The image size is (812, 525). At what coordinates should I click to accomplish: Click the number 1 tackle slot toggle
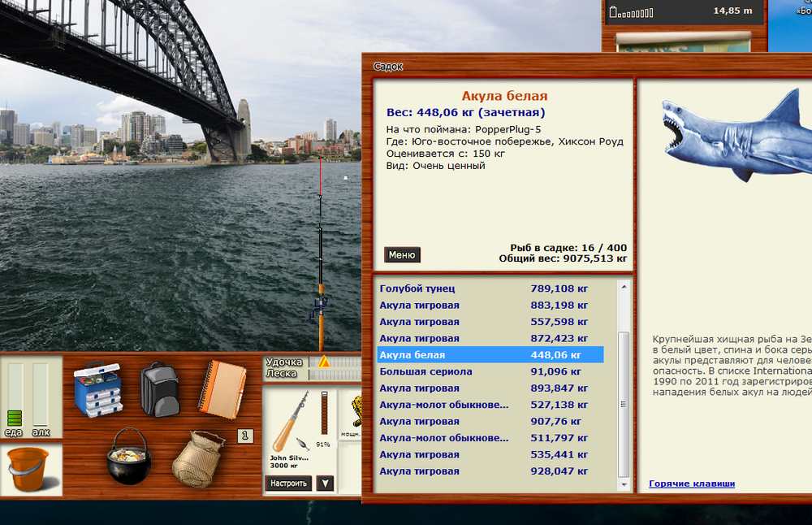click(x=245, y=436)
